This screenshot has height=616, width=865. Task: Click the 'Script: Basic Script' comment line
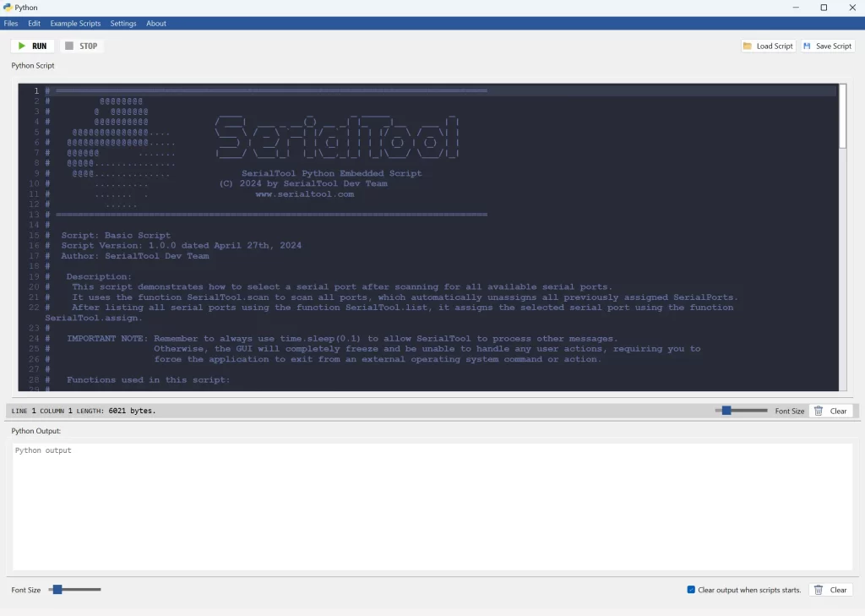coord(115,235)
